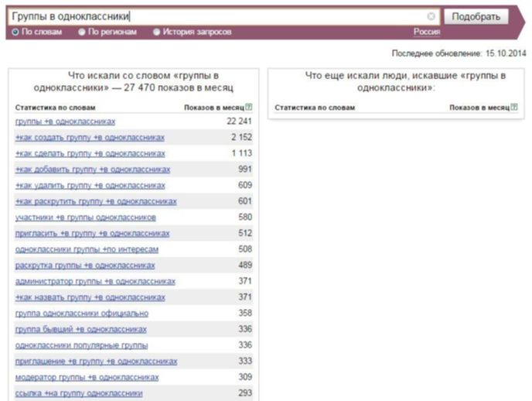Open 'группа одноклассники официально' link
Screen dimensions: 532x401
point(82,314)
